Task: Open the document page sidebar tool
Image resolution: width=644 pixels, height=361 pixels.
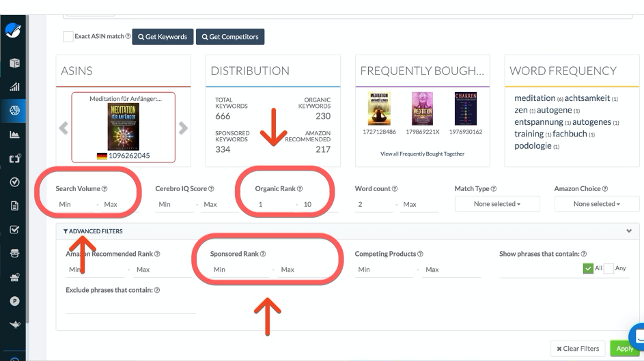Action: pos(14,205)
